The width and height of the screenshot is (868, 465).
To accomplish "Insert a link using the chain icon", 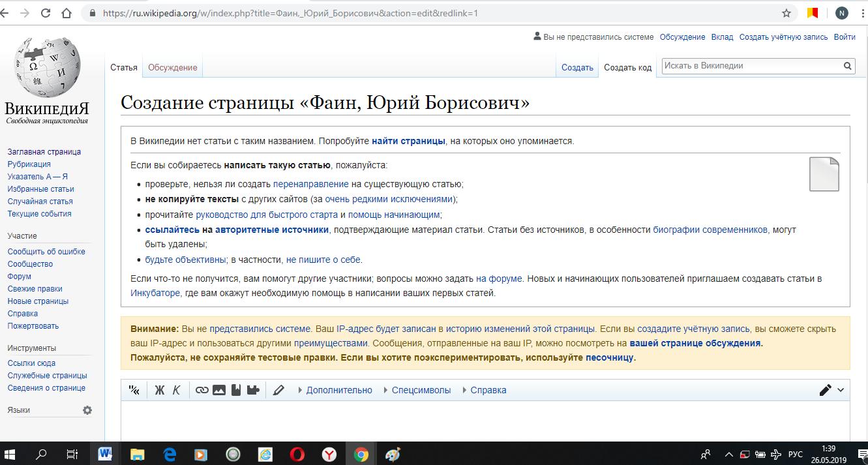I will (x=202, y=390).
